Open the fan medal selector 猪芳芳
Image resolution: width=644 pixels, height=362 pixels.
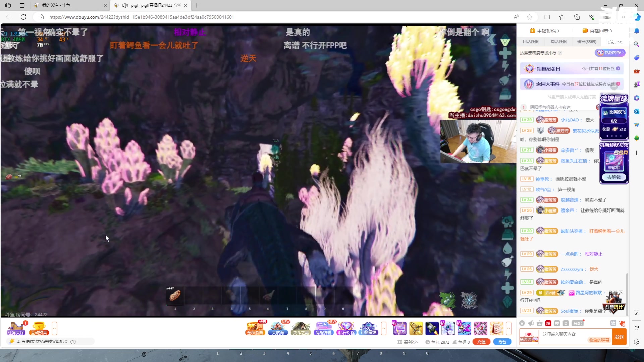pos(529,337)
